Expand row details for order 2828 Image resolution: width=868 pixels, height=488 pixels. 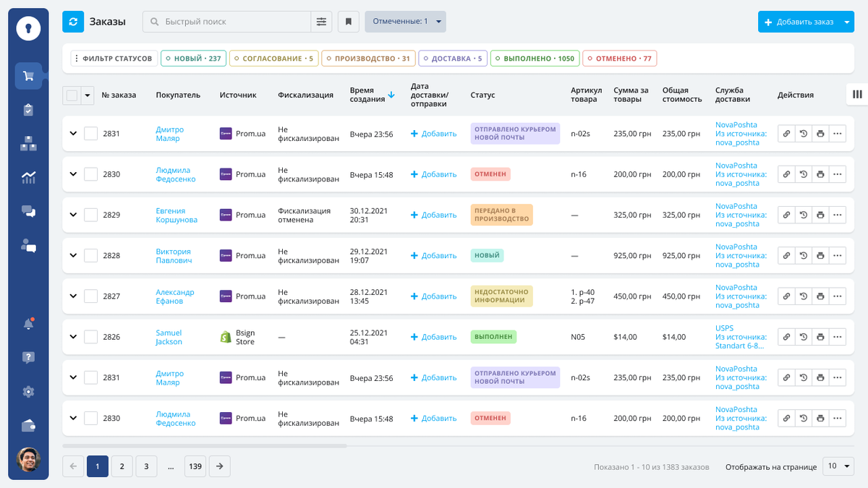pyautogui.click(x=72, y=255)
